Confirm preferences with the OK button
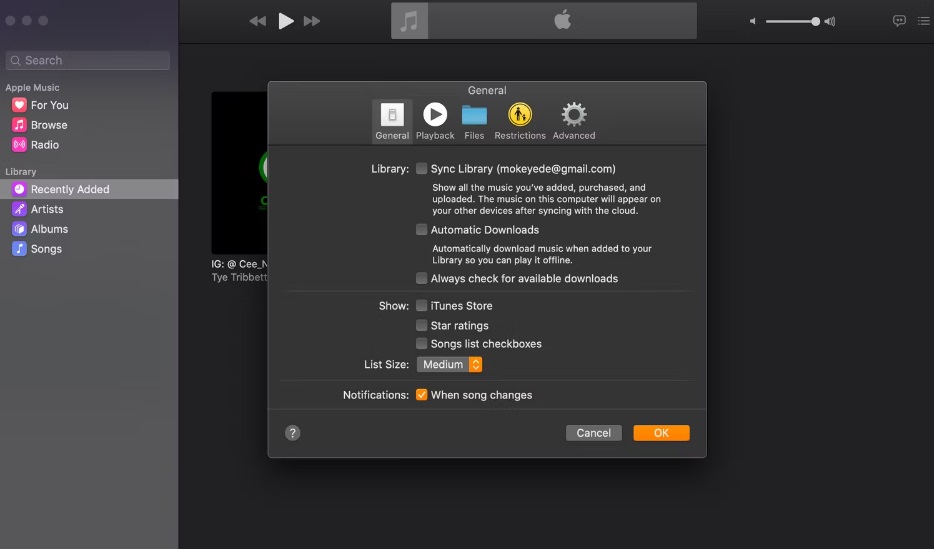This screenshot has height=549, width=934. click(661, 433)
